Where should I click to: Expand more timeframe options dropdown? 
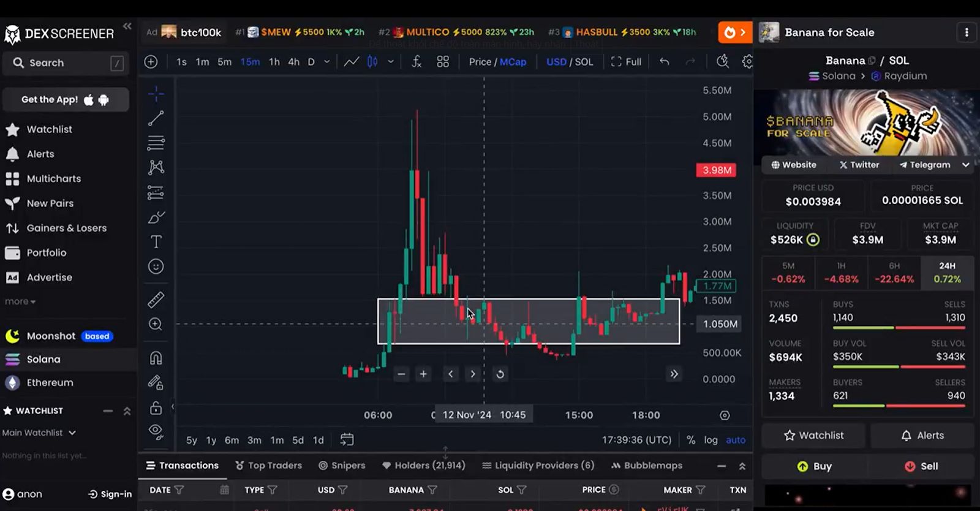tap(327, 62)
